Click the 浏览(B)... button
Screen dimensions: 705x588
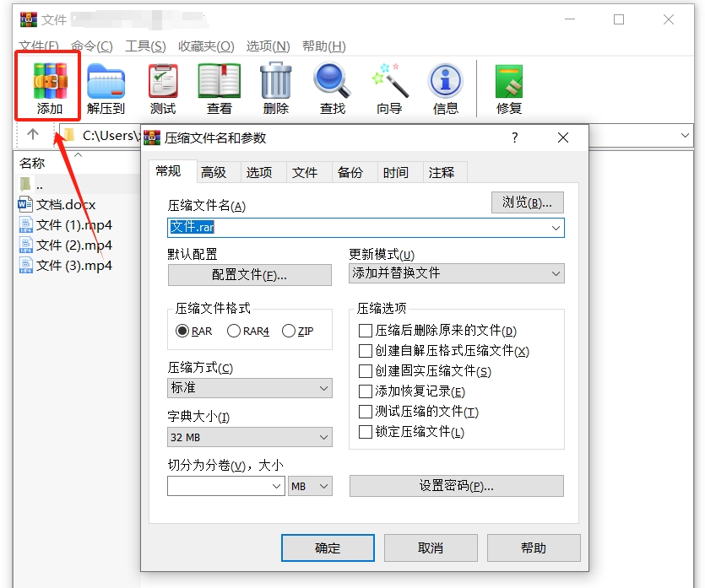pos(527,202)
